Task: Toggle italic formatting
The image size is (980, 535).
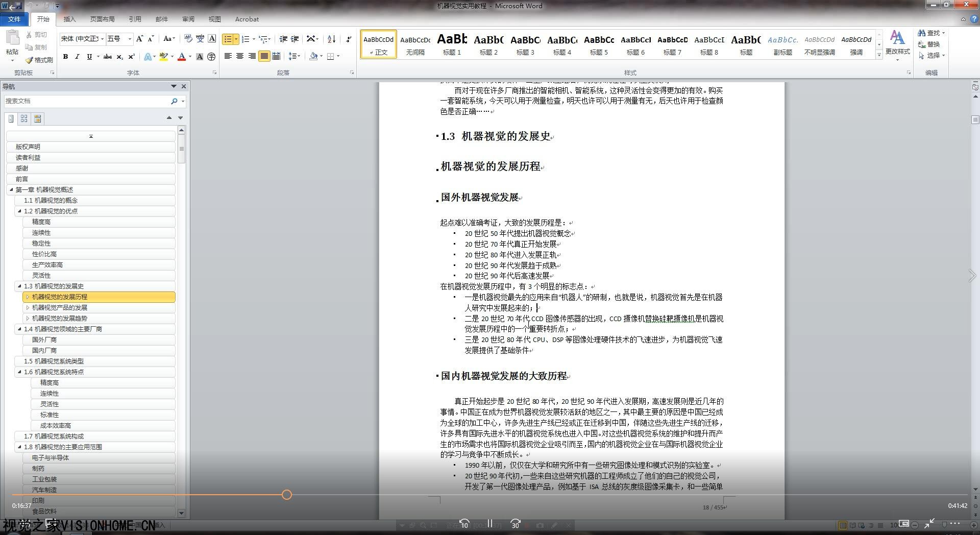Action: point(77,57)
